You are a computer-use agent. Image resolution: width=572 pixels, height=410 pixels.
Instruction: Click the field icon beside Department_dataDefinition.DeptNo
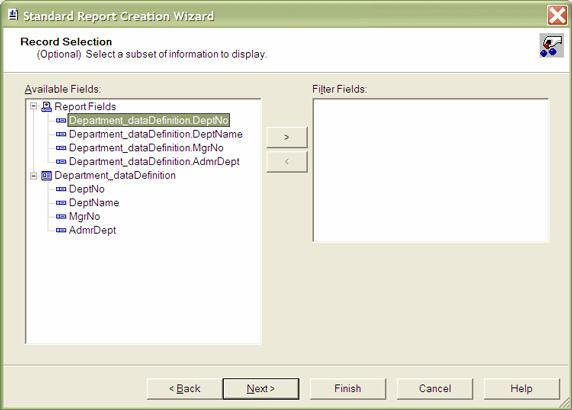coord(61,120)
